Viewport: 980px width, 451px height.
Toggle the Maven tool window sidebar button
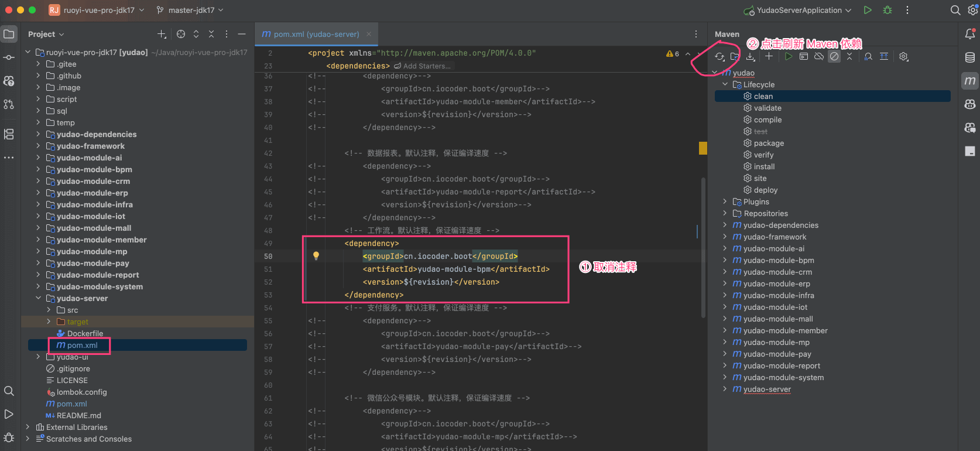(x=970, y=81)
